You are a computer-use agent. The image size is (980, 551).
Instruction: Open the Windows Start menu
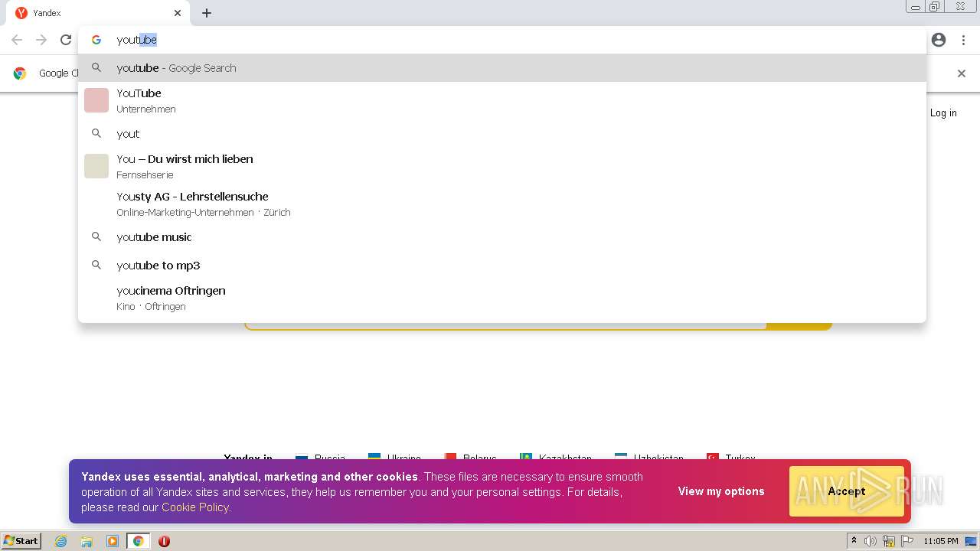pyautogui.click(x=21, y=541)
